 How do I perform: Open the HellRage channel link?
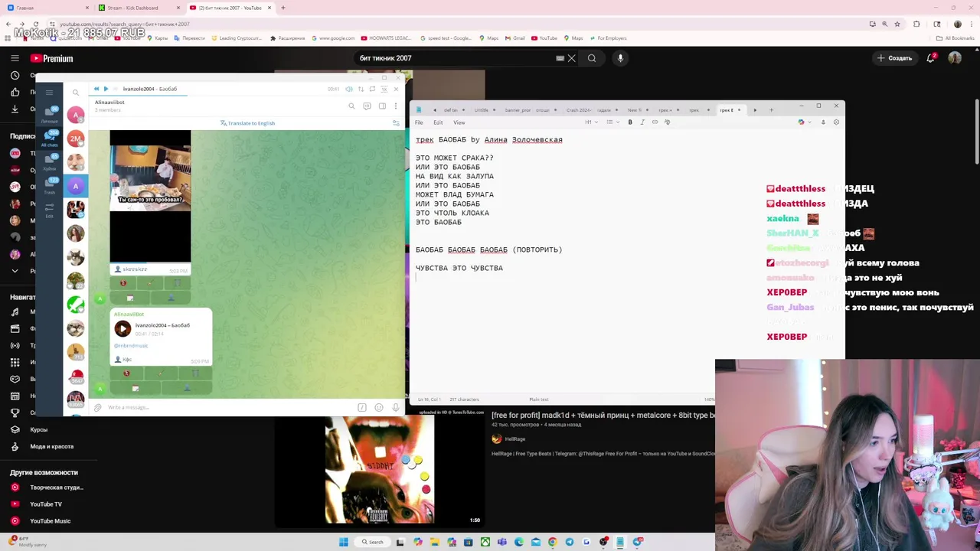pos(515,439)
